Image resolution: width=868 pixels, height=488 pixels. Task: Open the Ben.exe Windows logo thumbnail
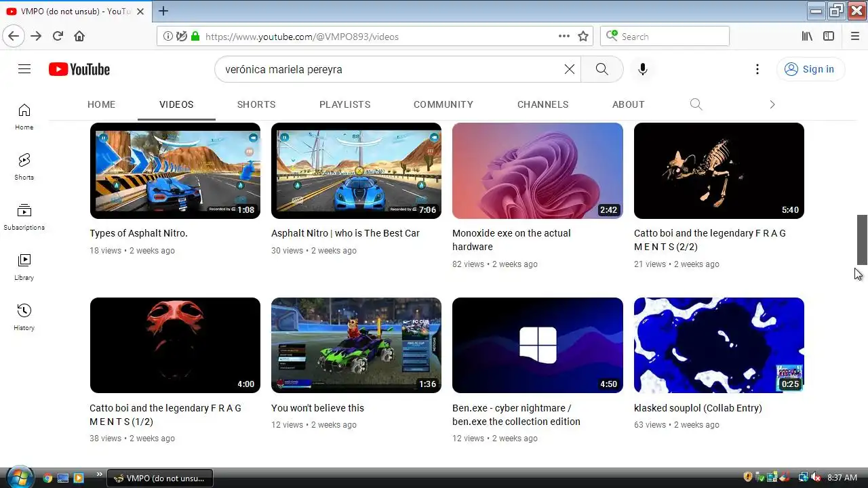(537, 345)
